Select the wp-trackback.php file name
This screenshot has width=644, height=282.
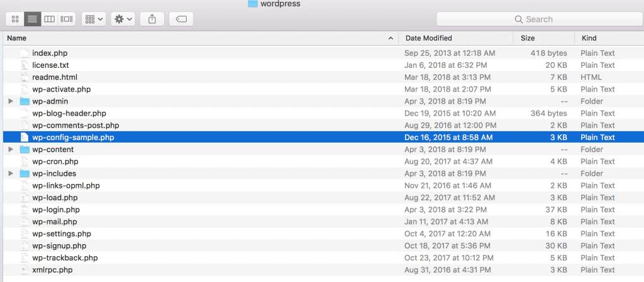point(65,258)
